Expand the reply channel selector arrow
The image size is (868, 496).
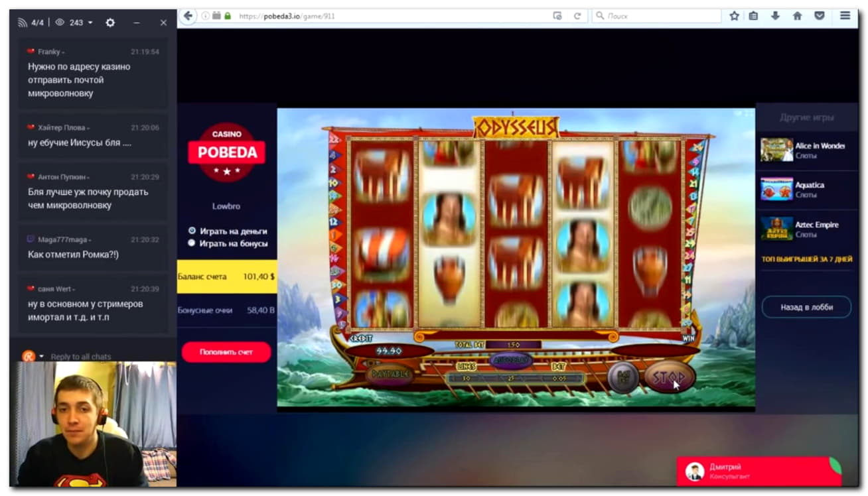tap(41, 356)
